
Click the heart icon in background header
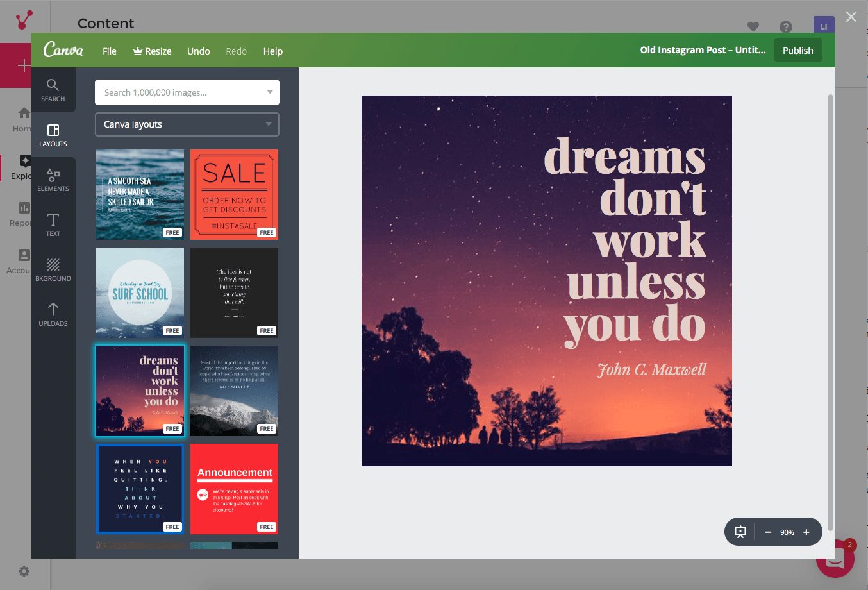[753, 26]
